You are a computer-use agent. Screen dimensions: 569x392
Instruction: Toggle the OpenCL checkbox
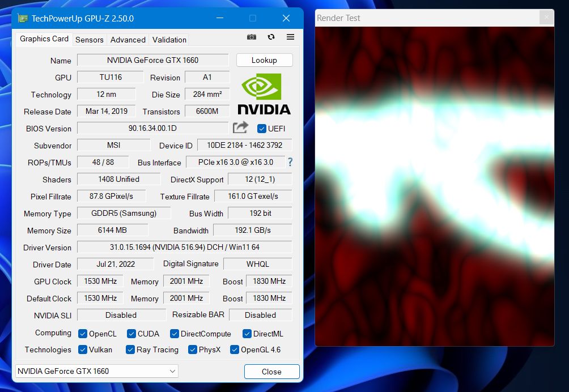tap(83, 334)
